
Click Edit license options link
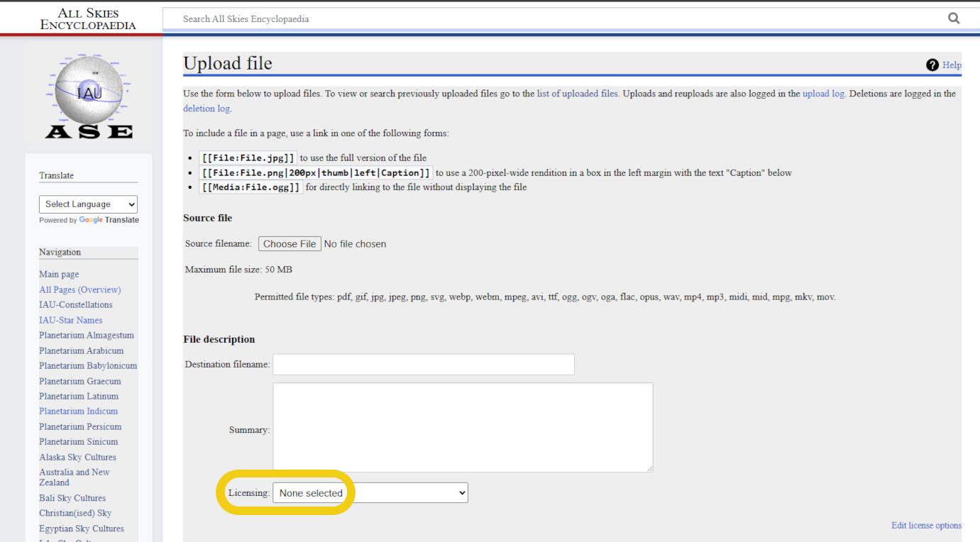coord(926,526)
